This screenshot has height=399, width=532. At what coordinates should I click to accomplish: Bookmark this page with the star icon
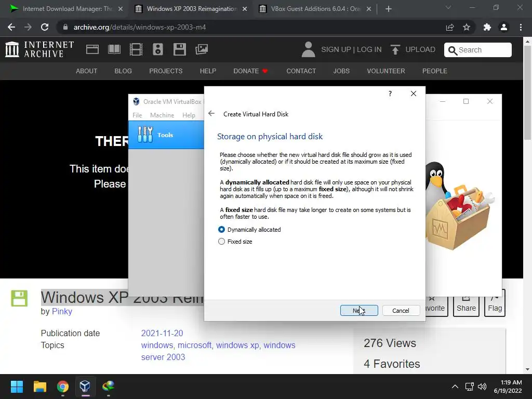click(467, 27)
